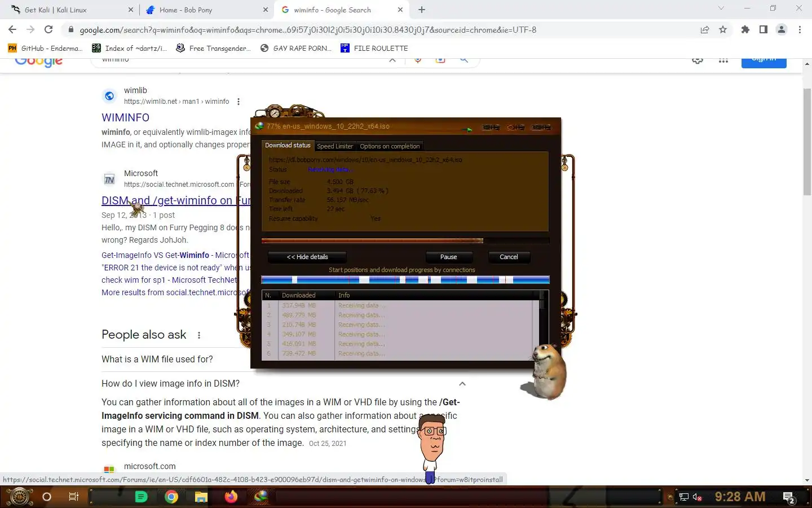Viewport: 812px width, 508px height.
Task: Pause the ISO download
Action: point(449,257)
